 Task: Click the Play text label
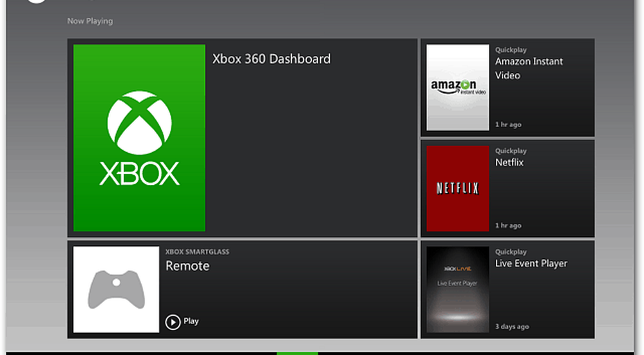tap(191, 321)
